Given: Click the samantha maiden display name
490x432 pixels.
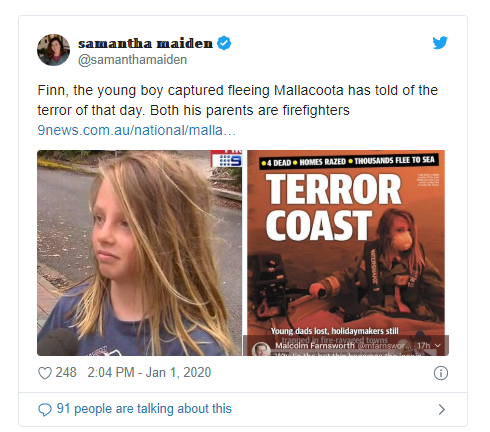Looking at the screenshot, I should pyautogui.click(x=145, y=43).
